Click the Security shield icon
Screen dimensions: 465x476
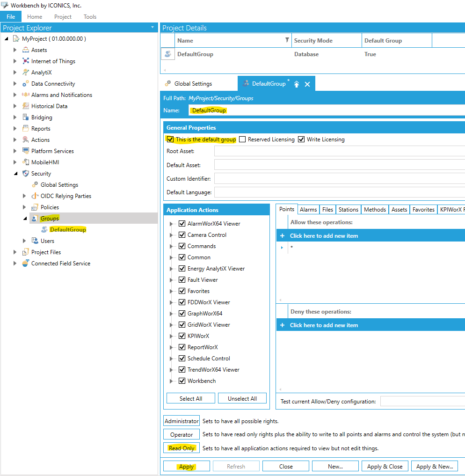[26, 174]
